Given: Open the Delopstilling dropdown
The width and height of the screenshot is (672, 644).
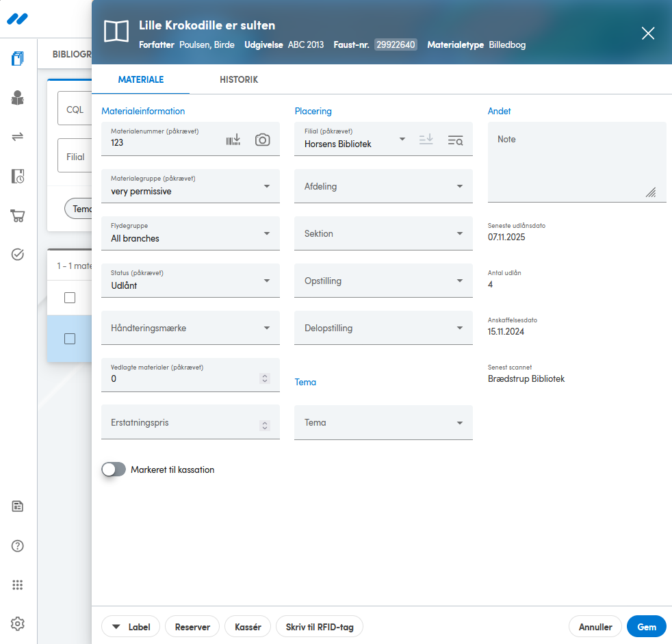Looking at the screenshot, I should click(x=384, y=328).
